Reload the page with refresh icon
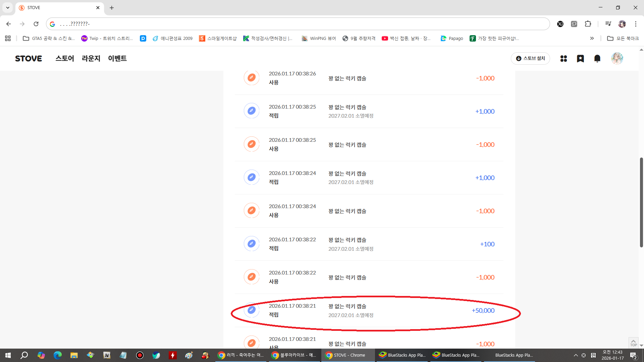Viewport: 644px width, 362px height. click(x=36, y=24)
